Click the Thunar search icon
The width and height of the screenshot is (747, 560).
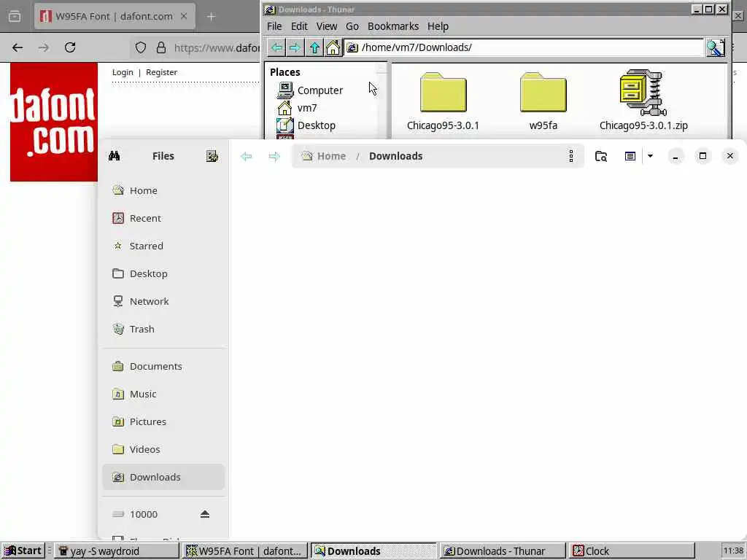pos(715,47)
